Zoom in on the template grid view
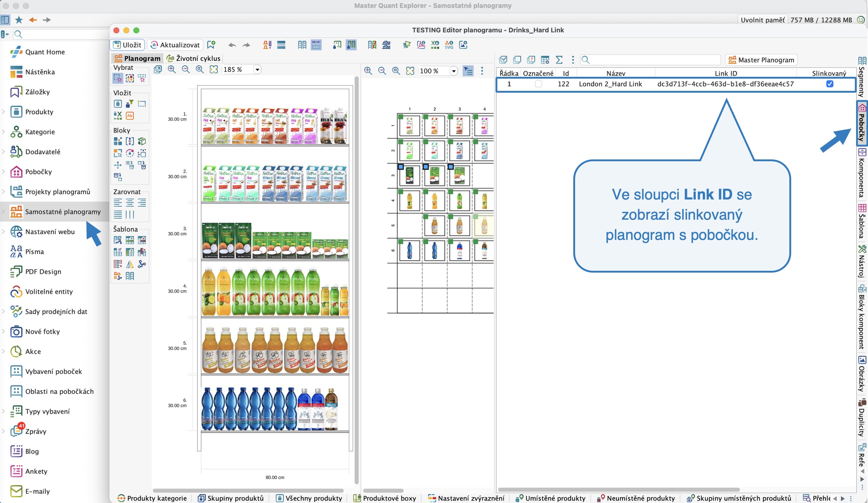The height and width of the screenshot is (503, 868). pos(368,71)
